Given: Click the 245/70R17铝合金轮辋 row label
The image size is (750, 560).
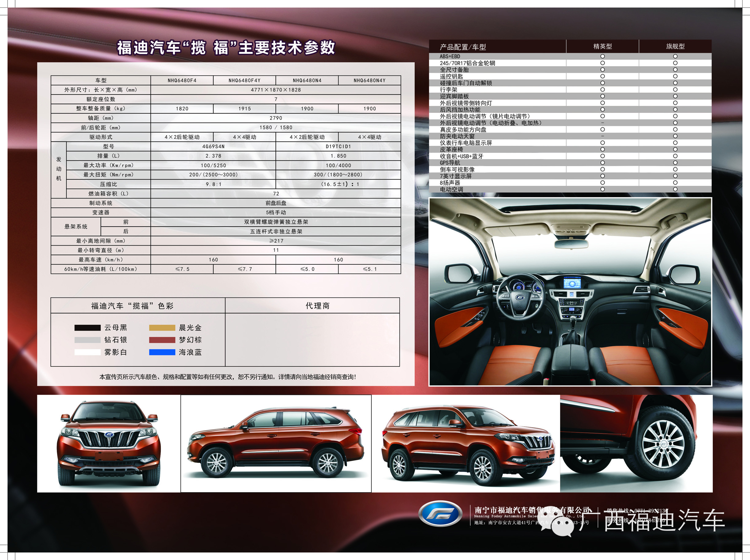Looking at the screenshot, I should point(467,63).
